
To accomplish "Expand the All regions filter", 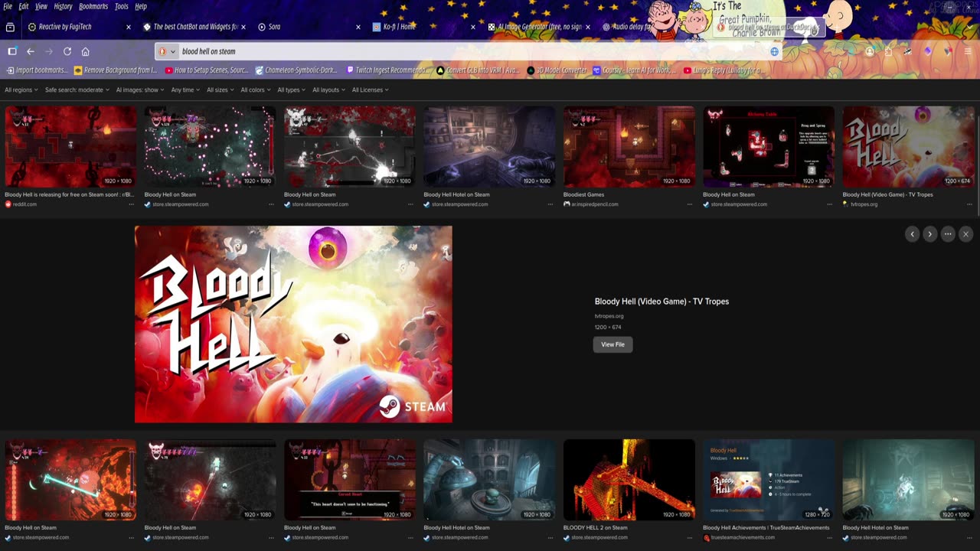I will (21, 90).
